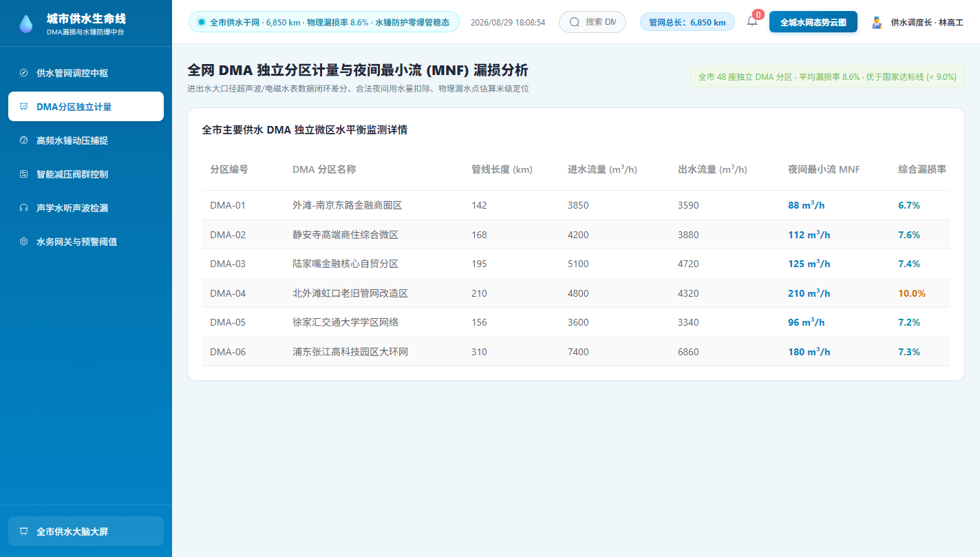Screen dimensions: 980x557
Task: Click the compass icon beside 供水管网调控中枢
Action: click(23, 73)
